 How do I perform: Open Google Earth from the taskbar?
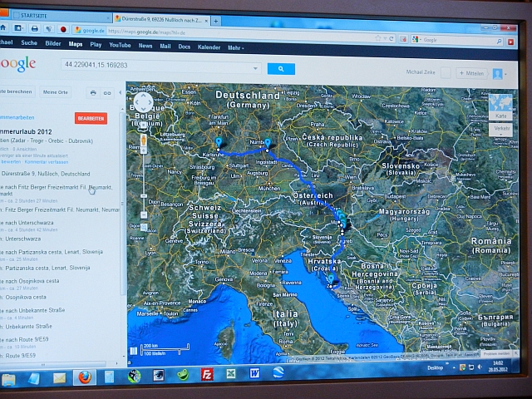pyautogui.click(x=278, y=372)
